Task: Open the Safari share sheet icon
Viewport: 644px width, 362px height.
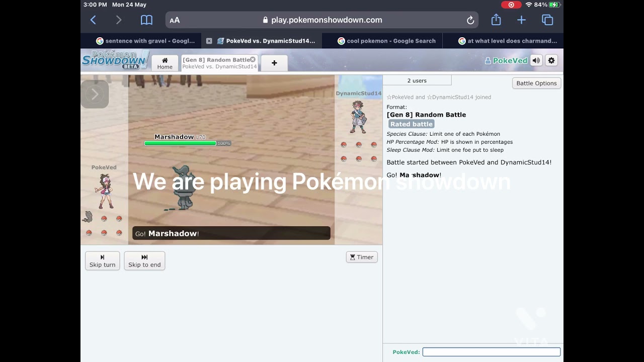Action: 496,20
